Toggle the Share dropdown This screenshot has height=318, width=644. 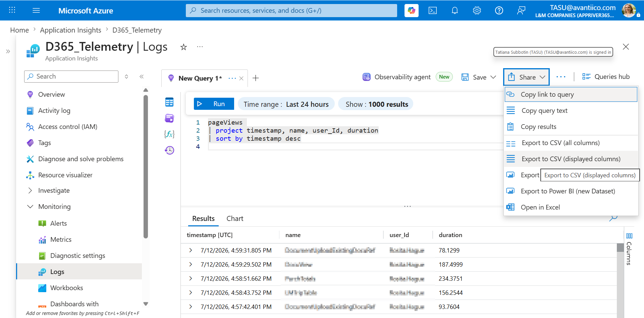click(x=526, y=77)
